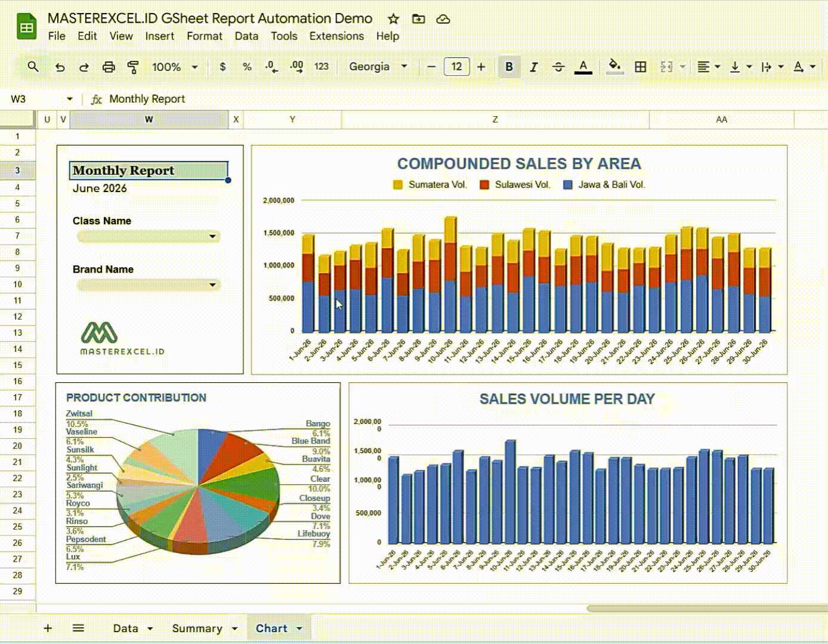Open the Google Sheets home icon

click(x=27, y=27)
